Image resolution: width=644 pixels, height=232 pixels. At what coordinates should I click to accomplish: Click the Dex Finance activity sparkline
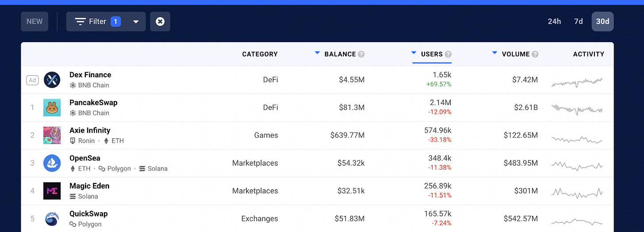tap(577, 82)
